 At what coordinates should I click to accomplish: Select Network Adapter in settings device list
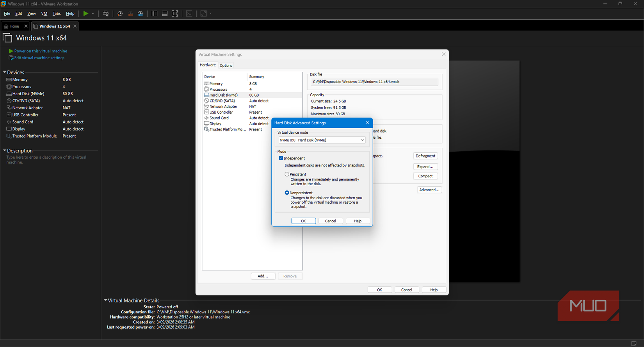(252, 106)
